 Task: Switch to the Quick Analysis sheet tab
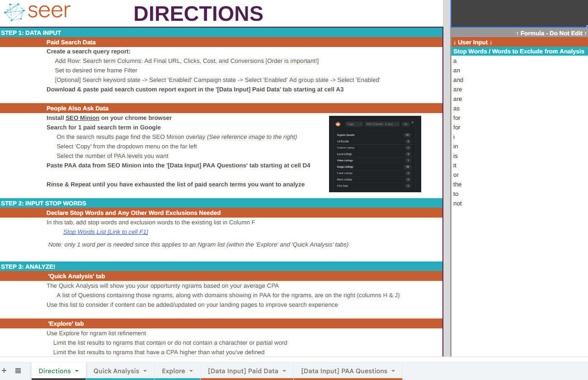tap(116, 371)
